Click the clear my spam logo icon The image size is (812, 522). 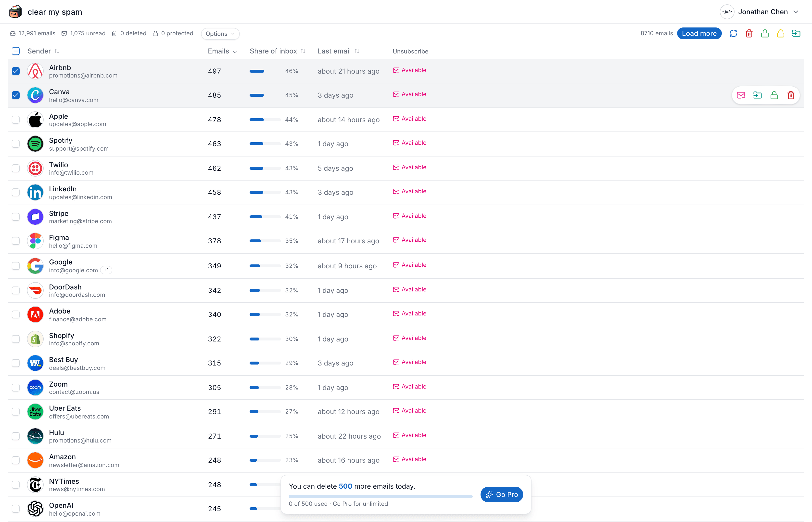[x=16, y=12]
